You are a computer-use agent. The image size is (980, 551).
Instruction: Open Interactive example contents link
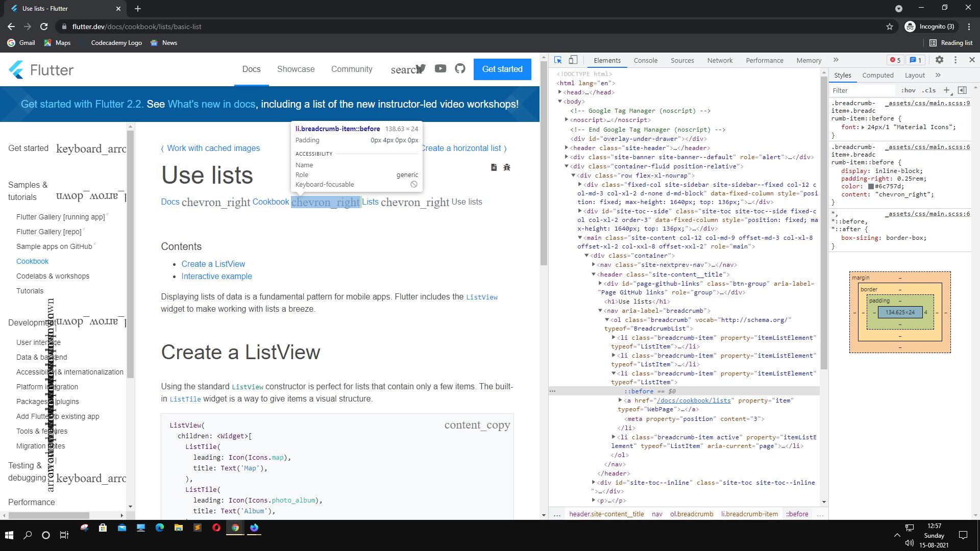click(216, 277)
